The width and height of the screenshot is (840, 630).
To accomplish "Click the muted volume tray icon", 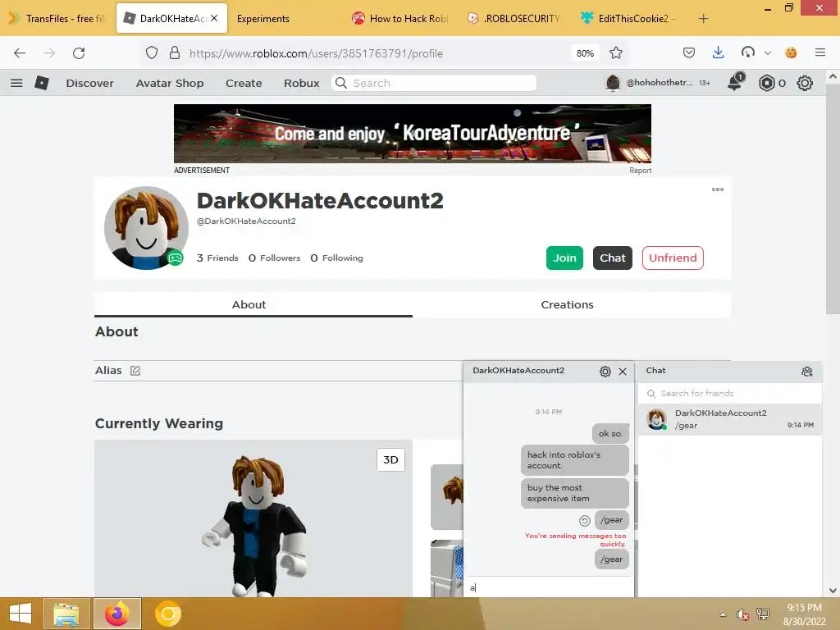I will [742, 615].
